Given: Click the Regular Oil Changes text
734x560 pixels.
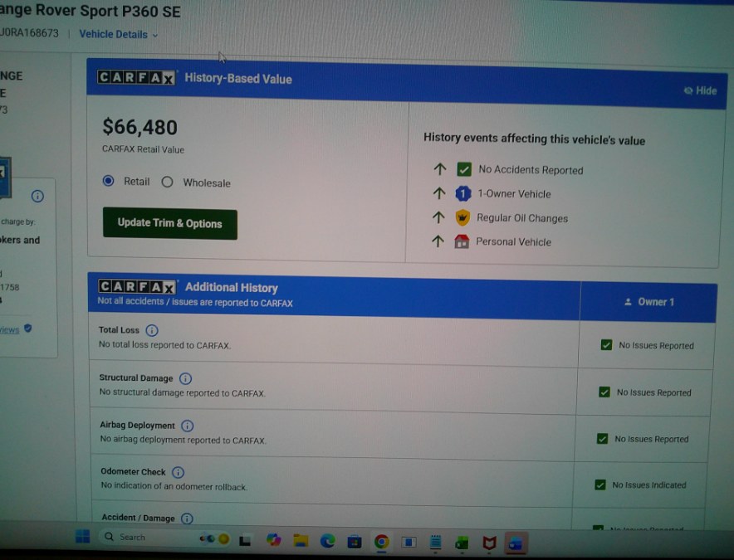Looking at the screenshot, I should point(522,218).
